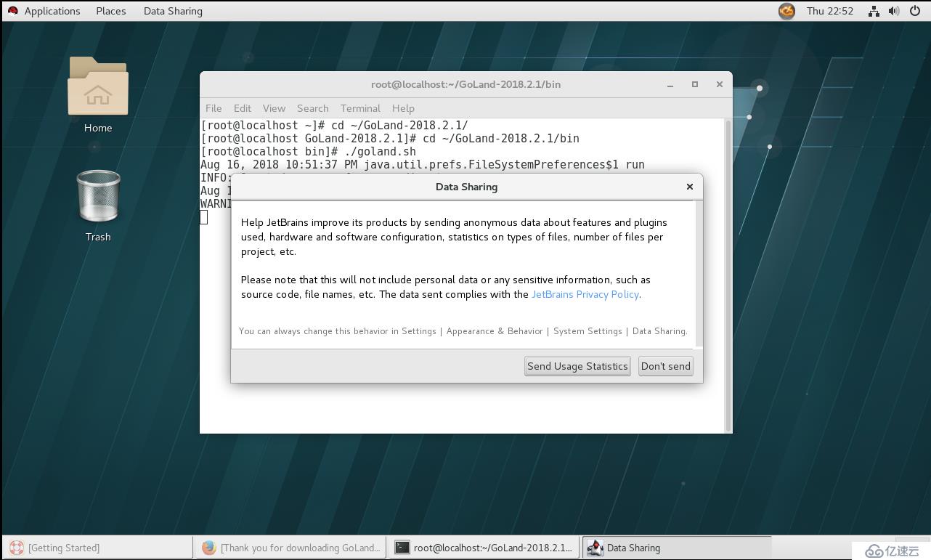The height and width of the screenshot is (560, 931).
Task: Open the terminal Help menu
Action: [403, 108]
